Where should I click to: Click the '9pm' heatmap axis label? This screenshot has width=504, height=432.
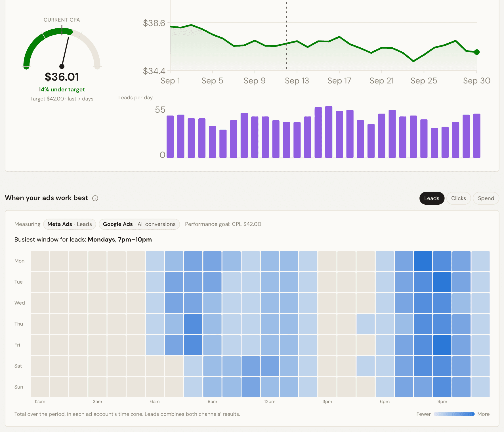[442, 402]
